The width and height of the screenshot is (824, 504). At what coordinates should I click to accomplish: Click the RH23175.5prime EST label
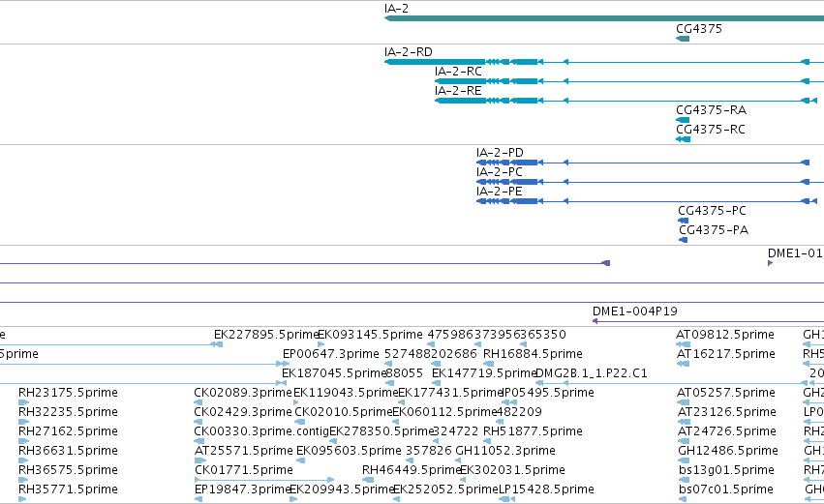coord(68,393)
